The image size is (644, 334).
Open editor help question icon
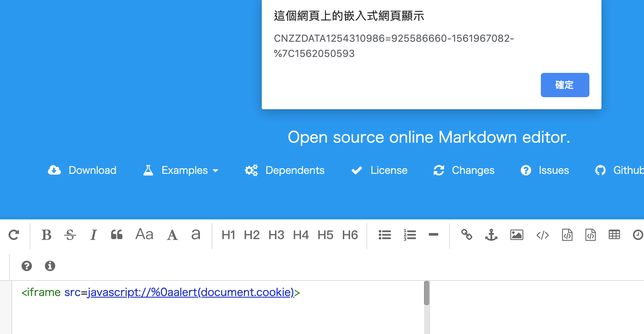pyautogui.click(x=27, y=266)
